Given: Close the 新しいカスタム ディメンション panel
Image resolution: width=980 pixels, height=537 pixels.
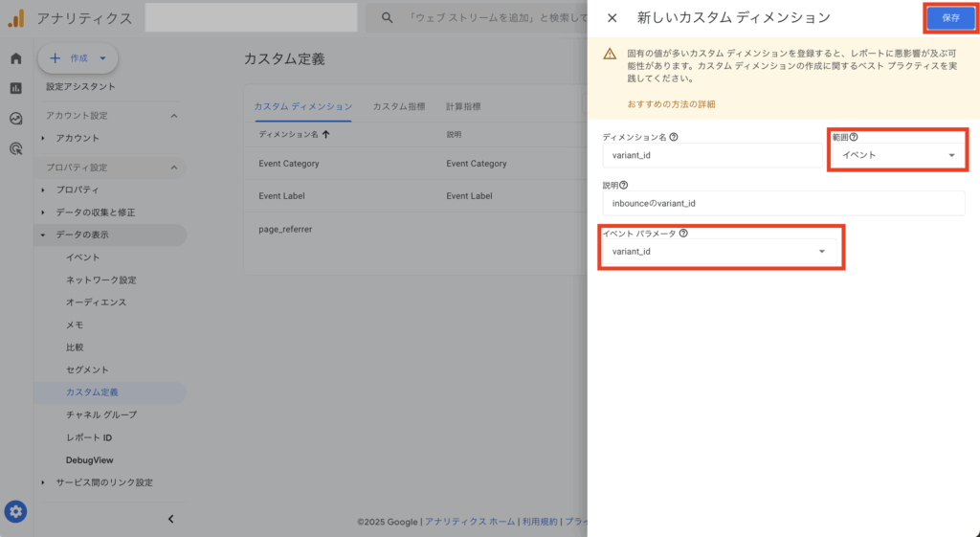Looking at the screenshot, I should coord(612,18).
